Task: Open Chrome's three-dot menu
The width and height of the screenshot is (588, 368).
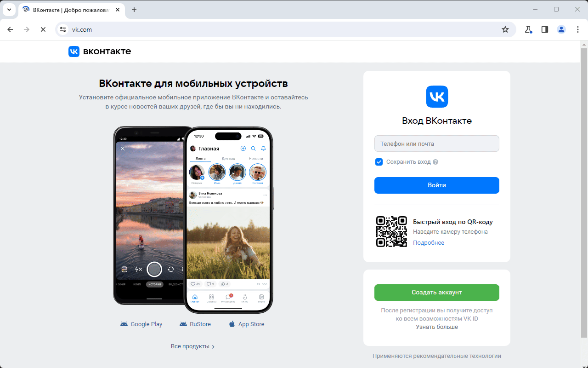Action: pyautogui.click(x=578, y=29)
